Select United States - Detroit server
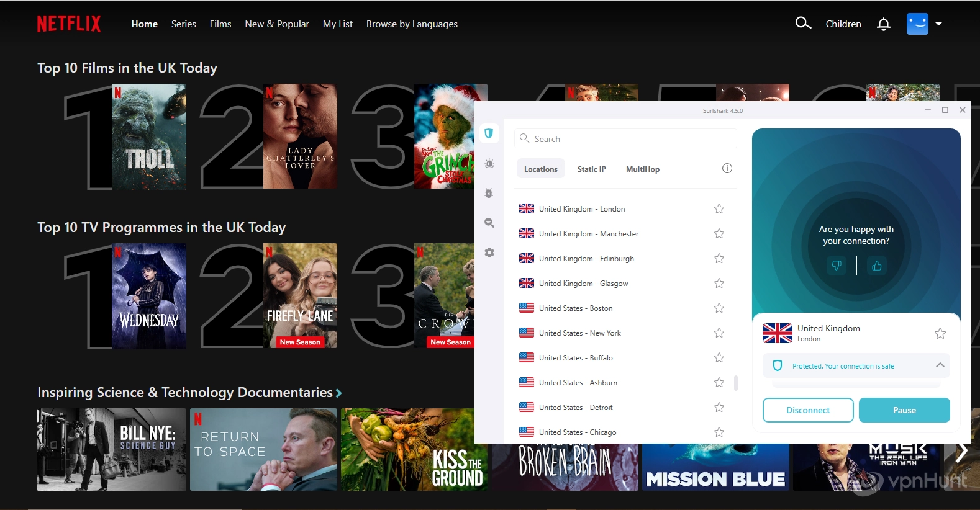Screen dimensions: 980x510 (x=623, y=407)
